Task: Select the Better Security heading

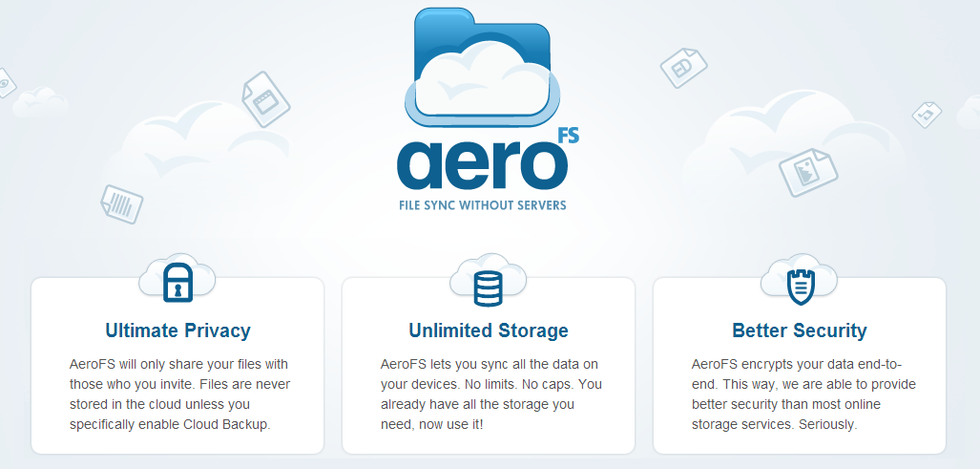Action: (x=800, y=330)
